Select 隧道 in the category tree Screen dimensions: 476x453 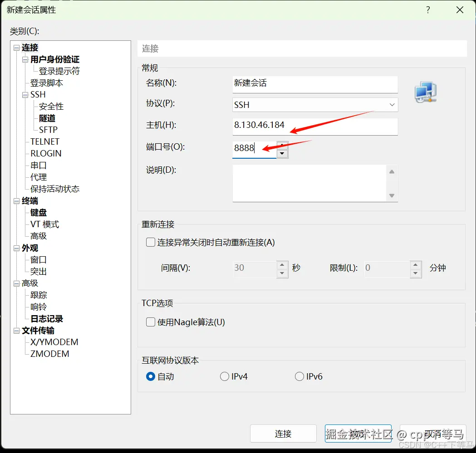pyautogui.click(x=46, y=118)
